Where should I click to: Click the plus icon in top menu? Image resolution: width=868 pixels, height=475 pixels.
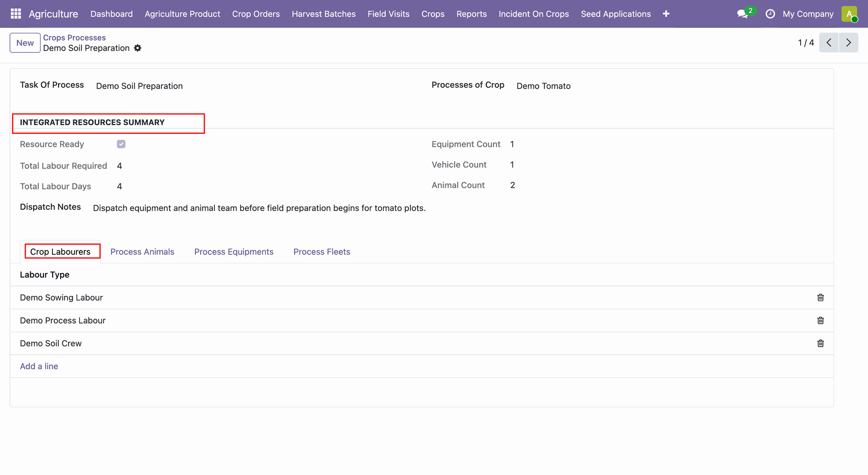coord(666,14)
